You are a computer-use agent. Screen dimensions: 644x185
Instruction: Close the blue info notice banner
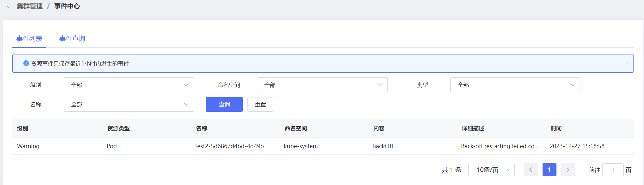coord(627,63)
